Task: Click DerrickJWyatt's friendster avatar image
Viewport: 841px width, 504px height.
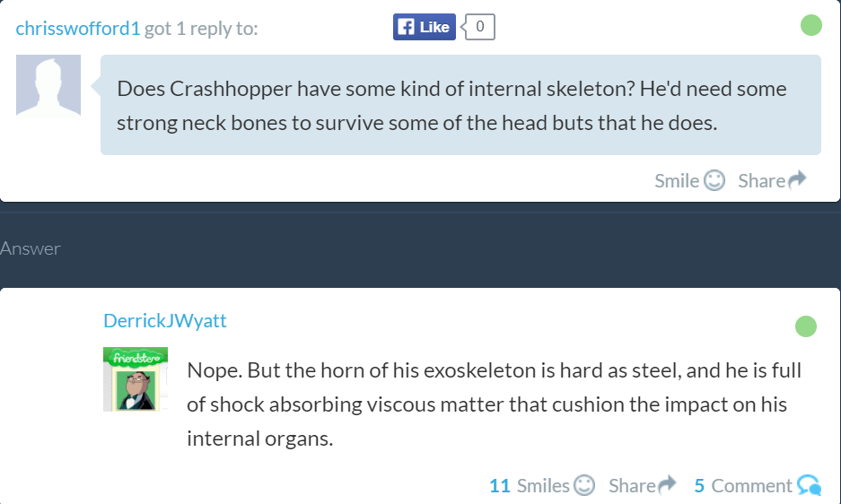Action: pyautogui.click(x=136, y=378)
